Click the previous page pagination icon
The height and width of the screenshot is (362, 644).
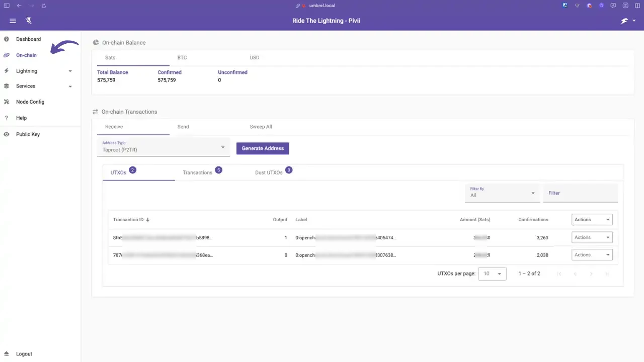pos(575,274)
